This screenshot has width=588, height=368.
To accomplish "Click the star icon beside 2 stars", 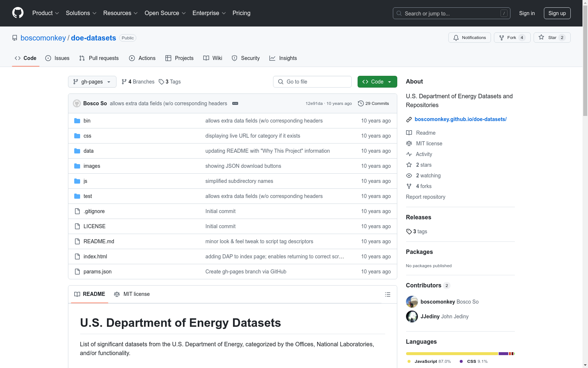I will [409, 165].
